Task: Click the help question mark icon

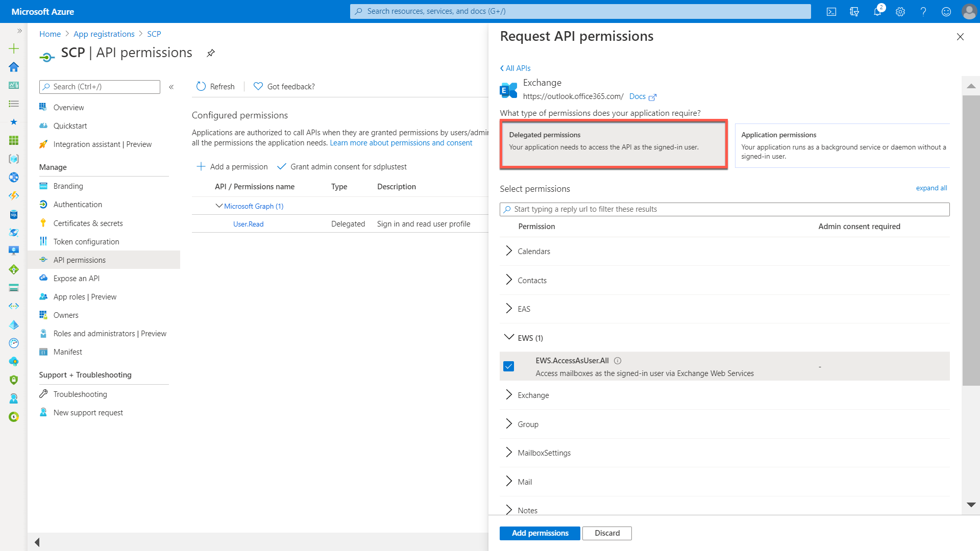Action: click(x=923, y=11)
